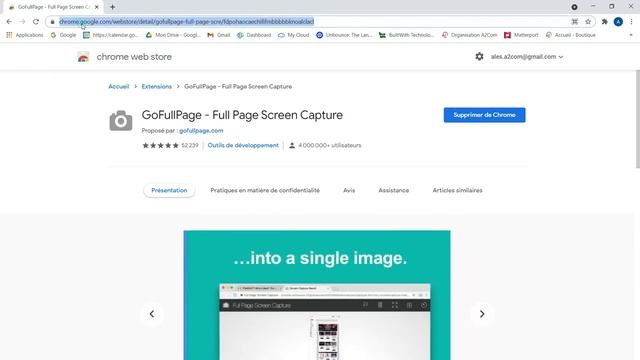Image resolution: width=640 pixels, height=360 pixels.
Task: Click the Extensions breadcrumb link
Action: coord(156,87)
